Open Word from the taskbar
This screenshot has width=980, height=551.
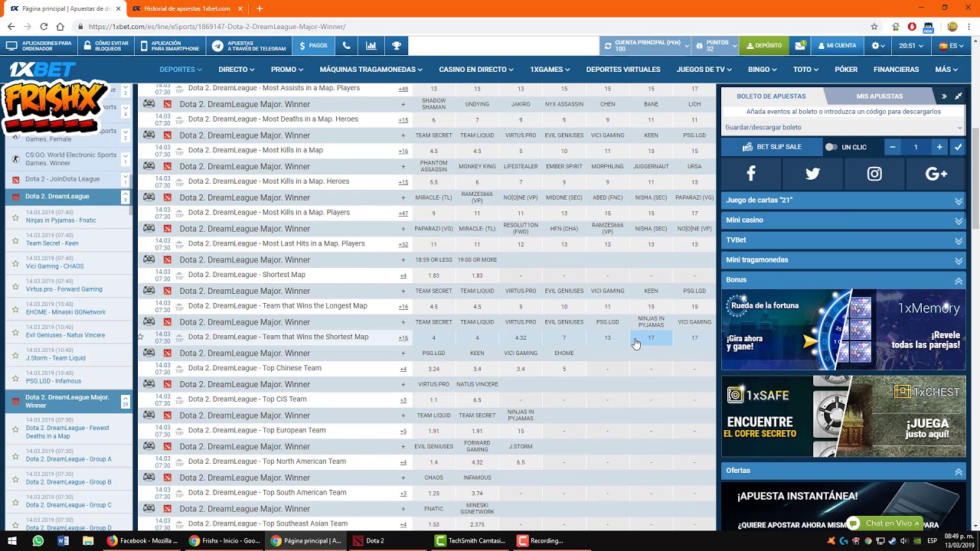tap(63, 540)
